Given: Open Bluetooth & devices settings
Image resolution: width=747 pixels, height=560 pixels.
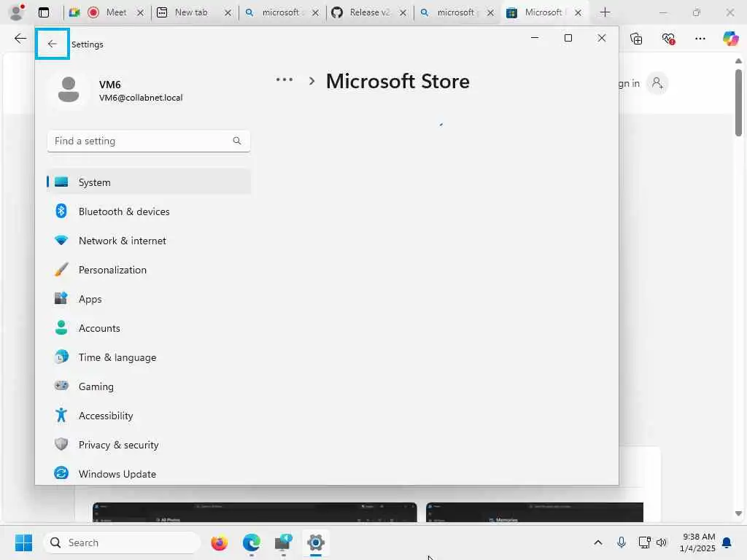Looking at the screenshot, I should 149,211.
